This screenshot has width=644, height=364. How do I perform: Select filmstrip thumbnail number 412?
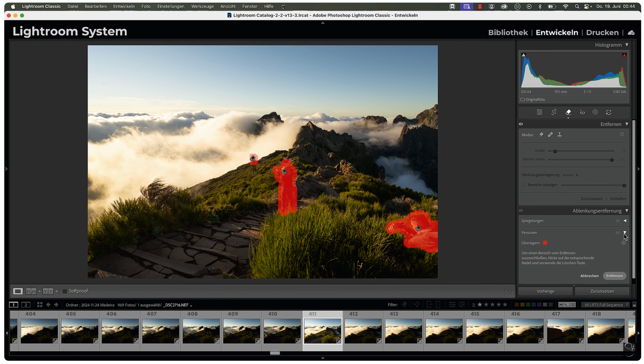point(363,331)
